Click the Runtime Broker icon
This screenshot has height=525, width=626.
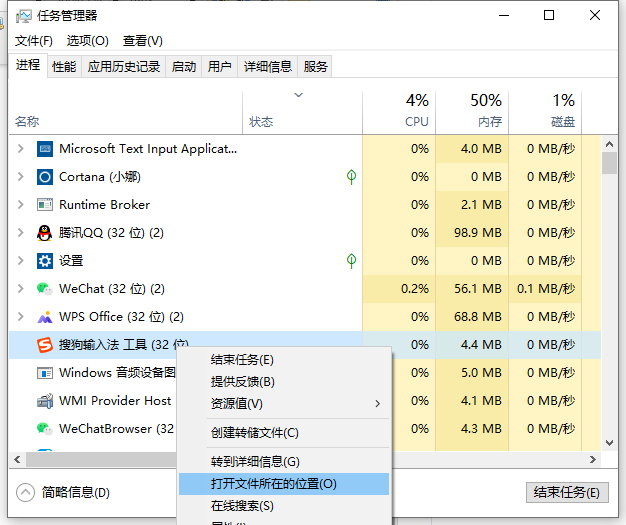click(44, 205)
